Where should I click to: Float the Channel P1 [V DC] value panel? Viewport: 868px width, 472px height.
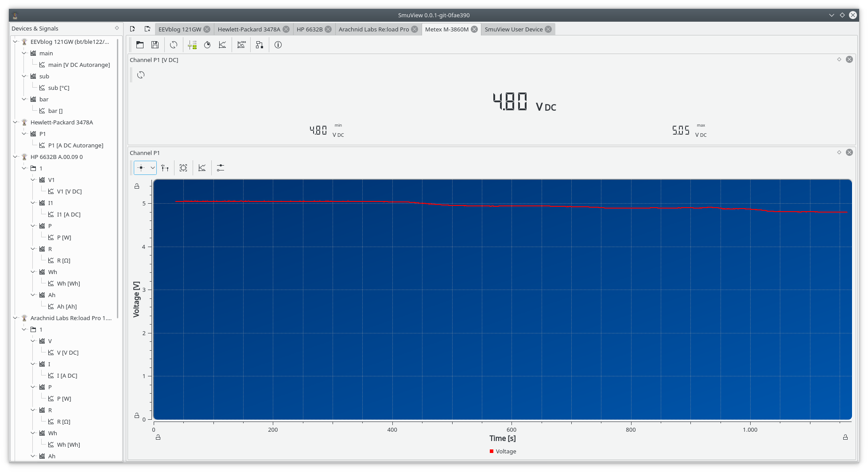pyautogui.click(x=839, y=59)
